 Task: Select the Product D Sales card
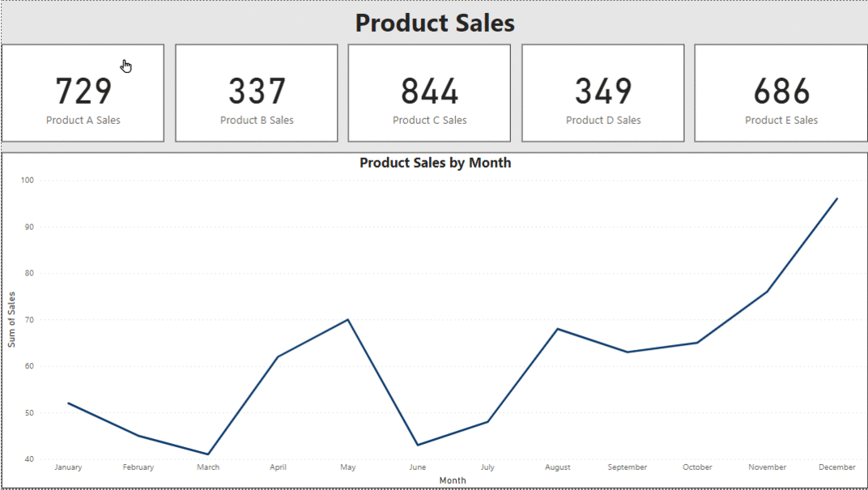coord(602,92)
